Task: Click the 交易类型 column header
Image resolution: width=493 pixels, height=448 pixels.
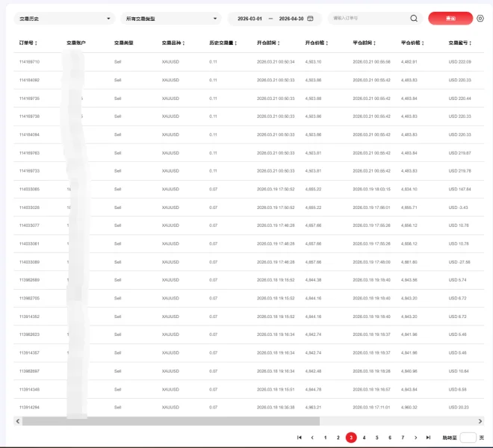Action: [123, 43]
